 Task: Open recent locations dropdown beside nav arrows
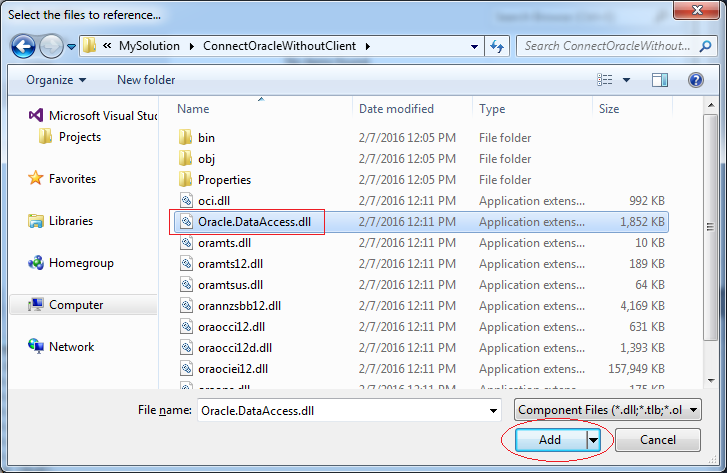click(x=71, y=47)
